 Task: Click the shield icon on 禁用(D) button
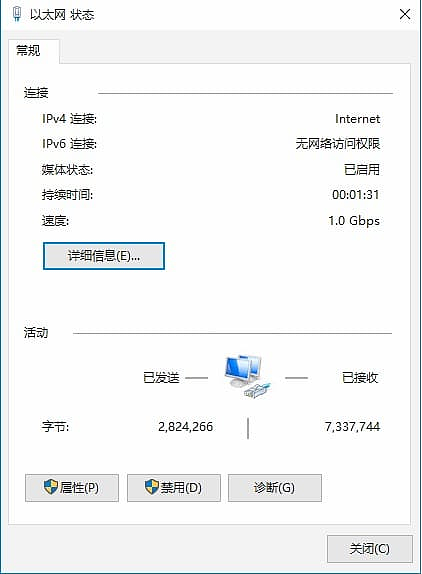152,487
